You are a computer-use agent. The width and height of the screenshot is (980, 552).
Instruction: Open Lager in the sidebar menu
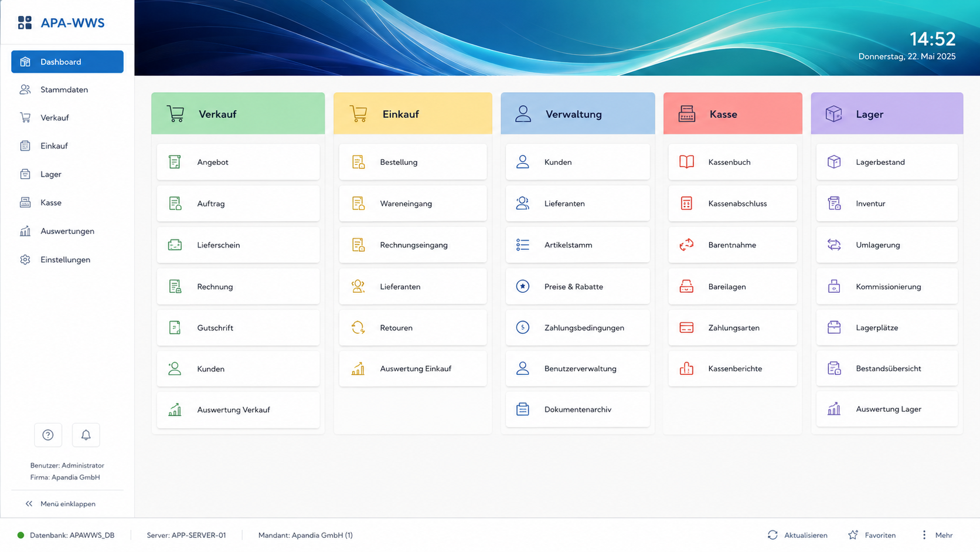(67, 174)
